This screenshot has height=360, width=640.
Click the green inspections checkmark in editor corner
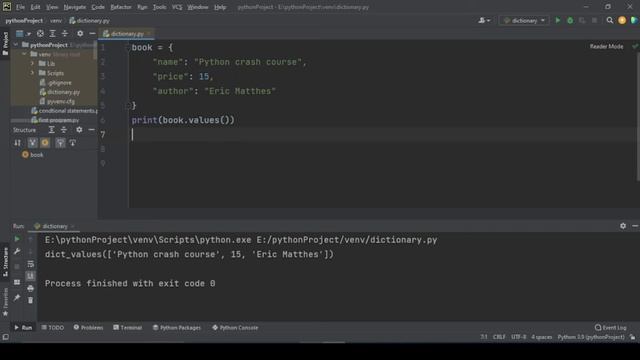(x=635, y=47)
